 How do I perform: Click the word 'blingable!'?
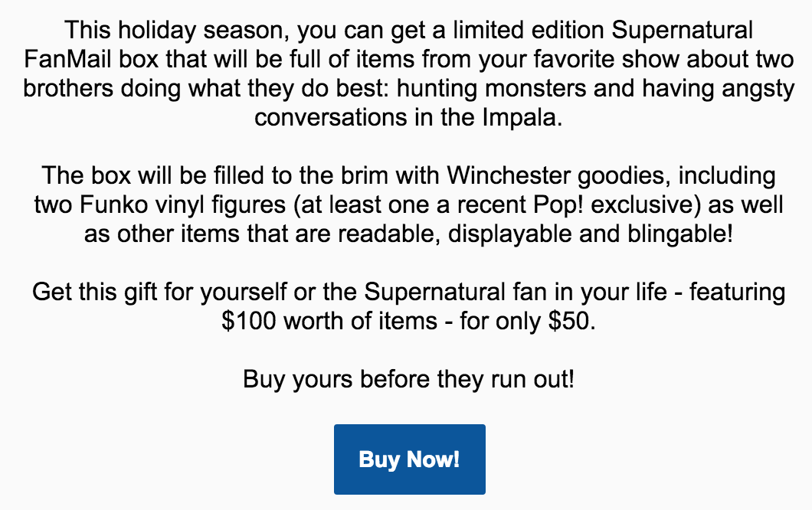680,234
